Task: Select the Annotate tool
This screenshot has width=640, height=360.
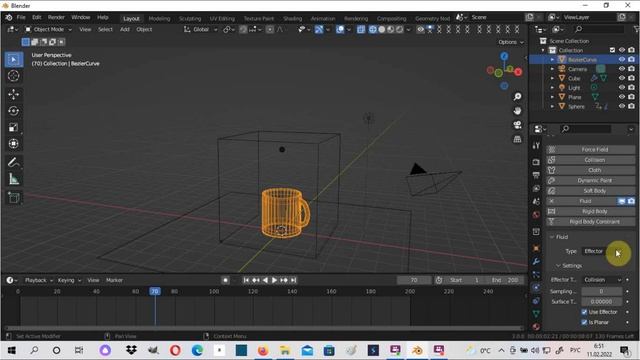Action: click(x=13, y=162)
